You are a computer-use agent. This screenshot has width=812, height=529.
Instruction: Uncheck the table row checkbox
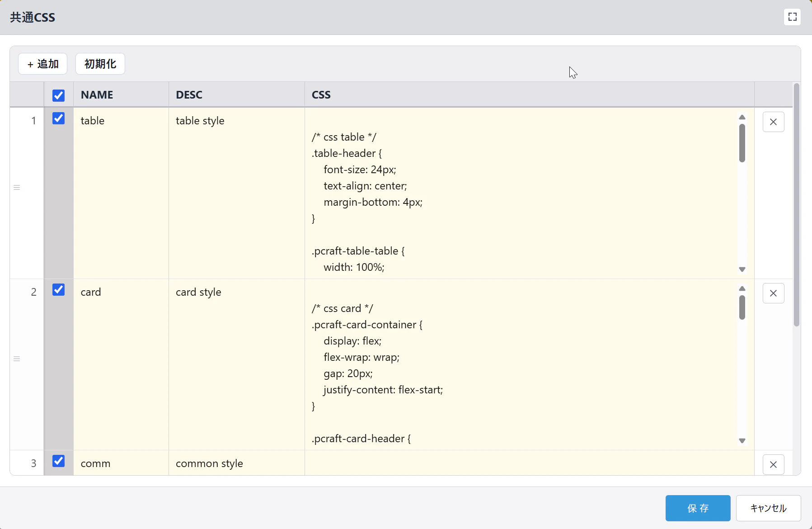(59, 118)
